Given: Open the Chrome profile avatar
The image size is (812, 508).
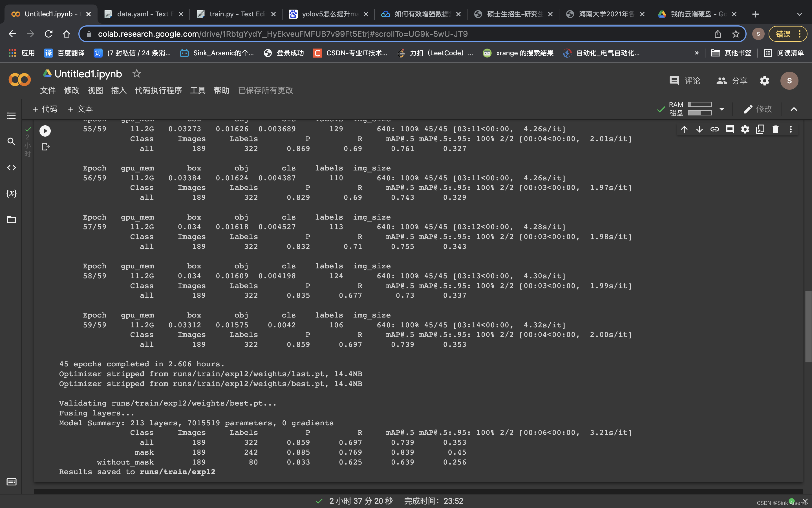Looking at the screenshot, I should point(758,34).
